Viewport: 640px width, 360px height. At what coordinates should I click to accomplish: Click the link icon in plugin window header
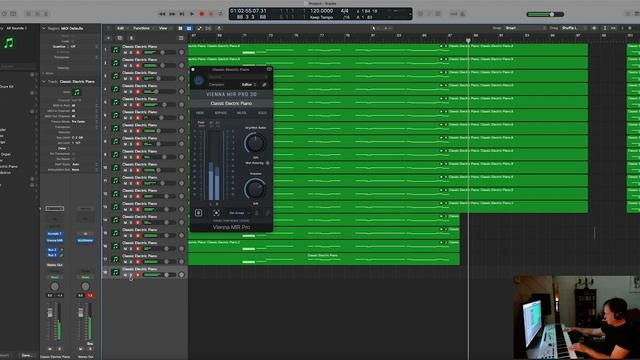264,84
